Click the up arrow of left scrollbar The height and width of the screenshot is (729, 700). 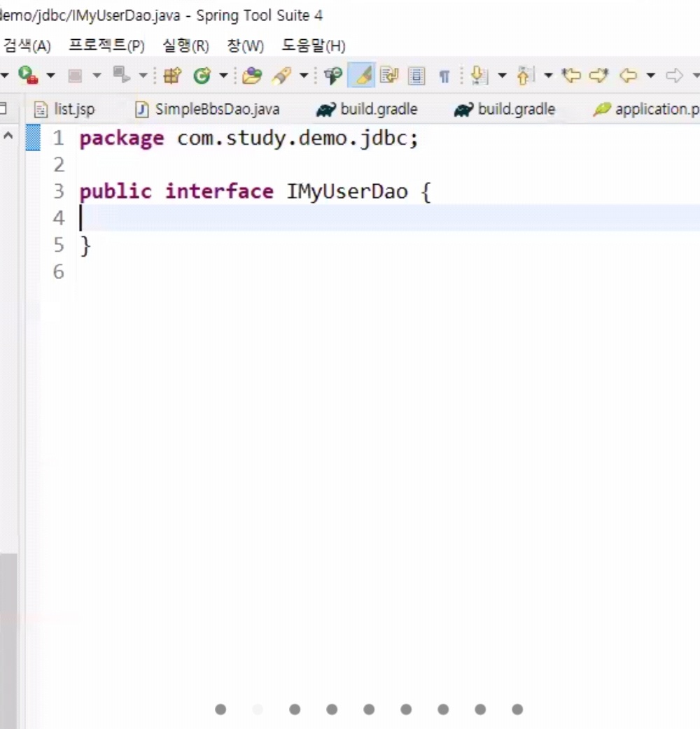click(x=8, y=136)
